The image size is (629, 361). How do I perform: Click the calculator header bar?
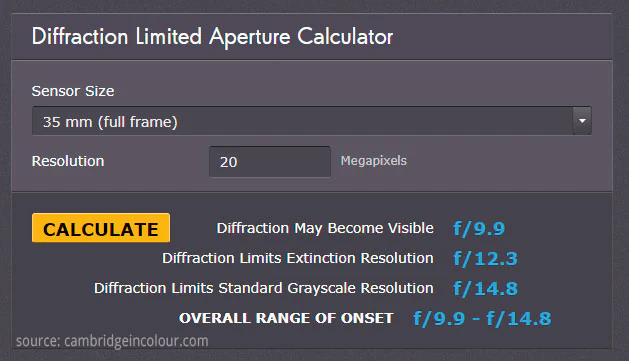(312, 37)
